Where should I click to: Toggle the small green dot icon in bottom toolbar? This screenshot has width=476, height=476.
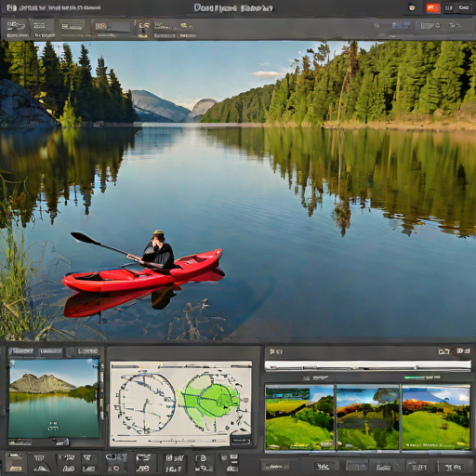point(224,458)
